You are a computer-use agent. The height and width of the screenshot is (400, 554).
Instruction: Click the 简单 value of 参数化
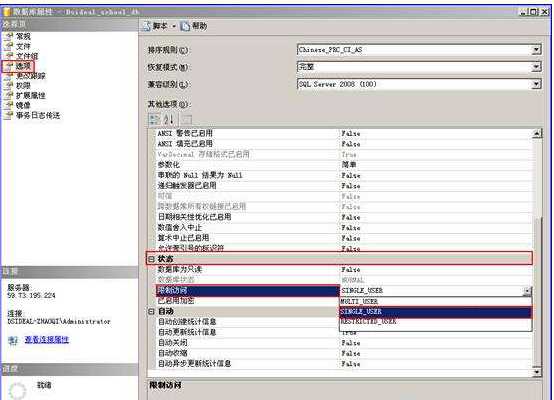pyautogui.click(x=349, y=165)
